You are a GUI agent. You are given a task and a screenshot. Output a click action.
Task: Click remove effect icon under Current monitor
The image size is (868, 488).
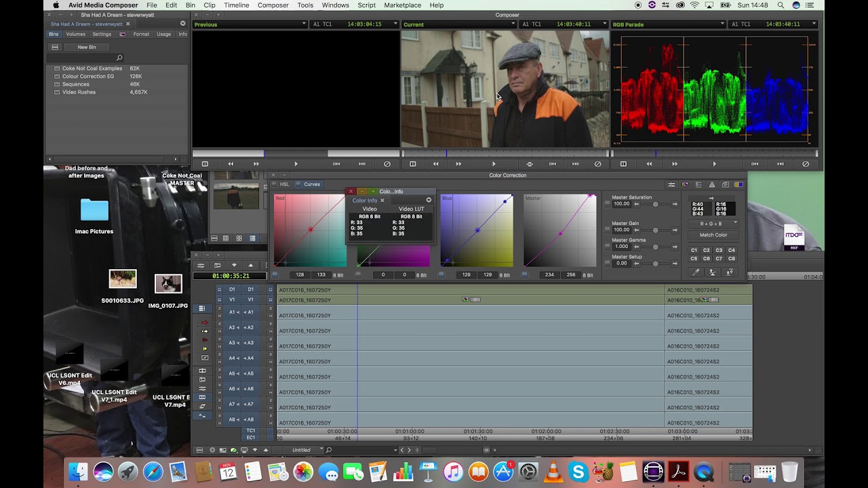(x=598, y=164)
